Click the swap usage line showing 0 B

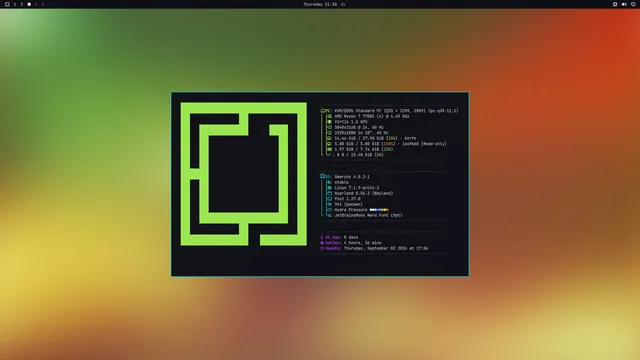[x=358, y=155]
